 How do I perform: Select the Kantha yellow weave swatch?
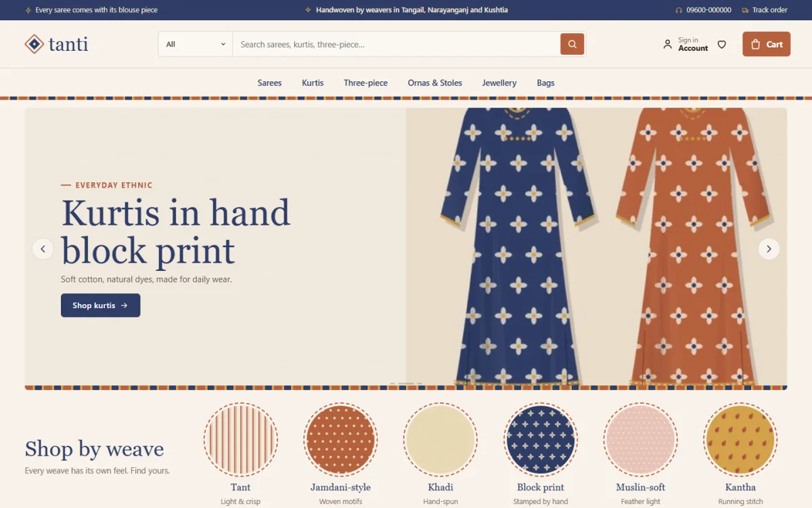(740, 440)
